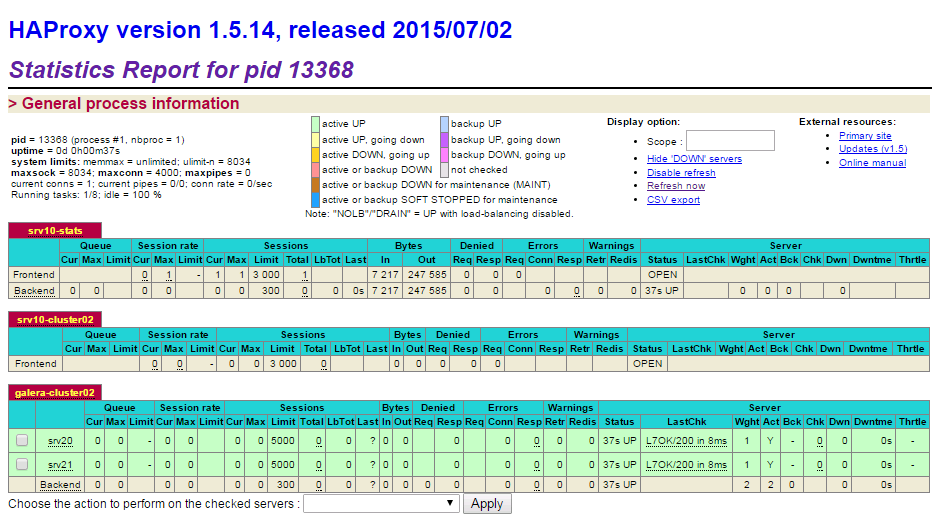Click the active or backup DOWN swatch
The width and height of the screenshot is (934, 519).
[315, 170]
